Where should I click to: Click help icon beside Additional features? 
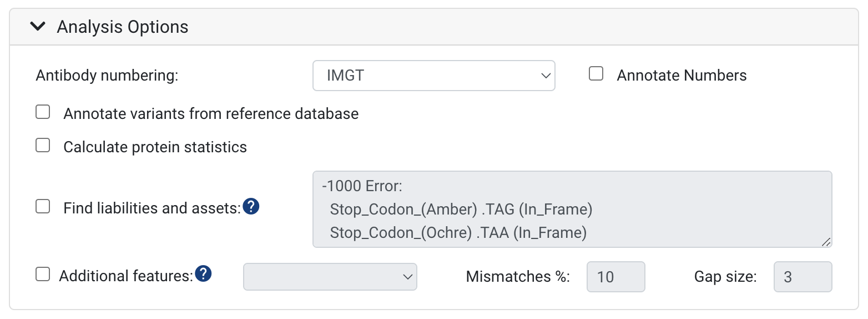tap(204, 274)
